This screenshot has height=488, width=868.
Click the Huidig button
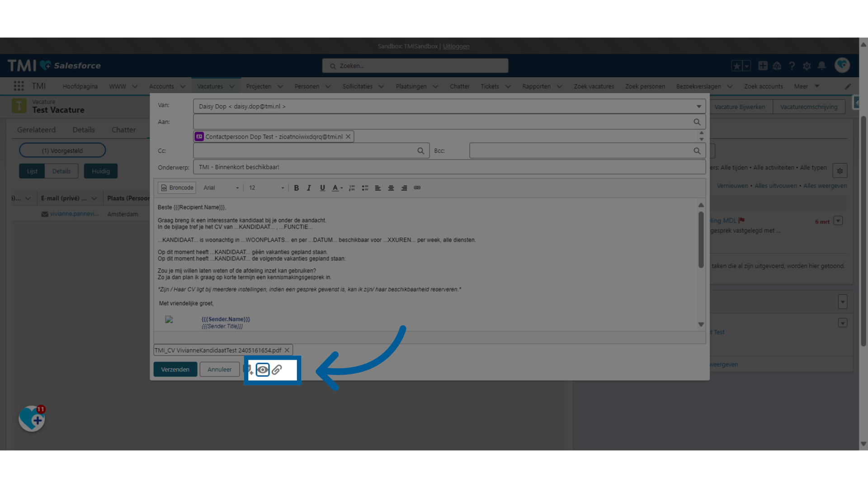pos(101,171)
